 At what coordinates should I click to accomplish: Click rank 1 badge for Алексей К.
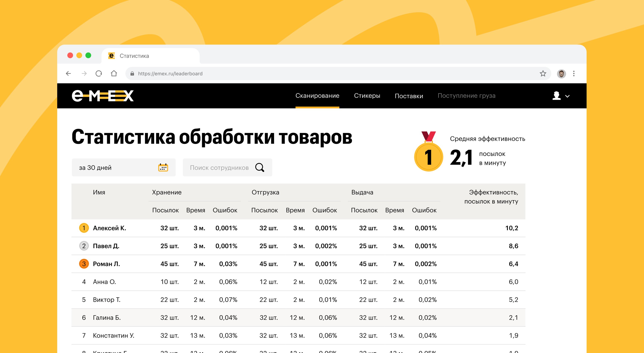[x=84, y=228]
